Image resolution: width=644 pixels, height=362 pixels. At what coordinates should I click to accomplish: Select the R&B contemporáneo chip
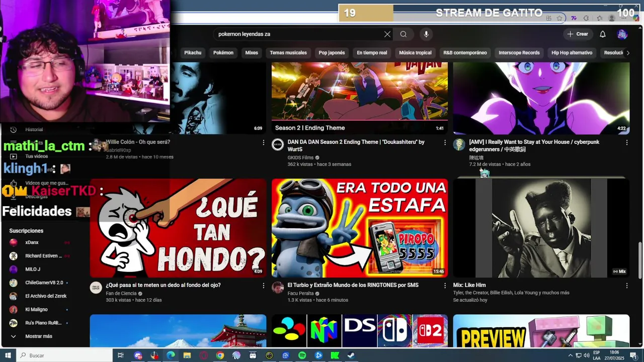(465, 53)
